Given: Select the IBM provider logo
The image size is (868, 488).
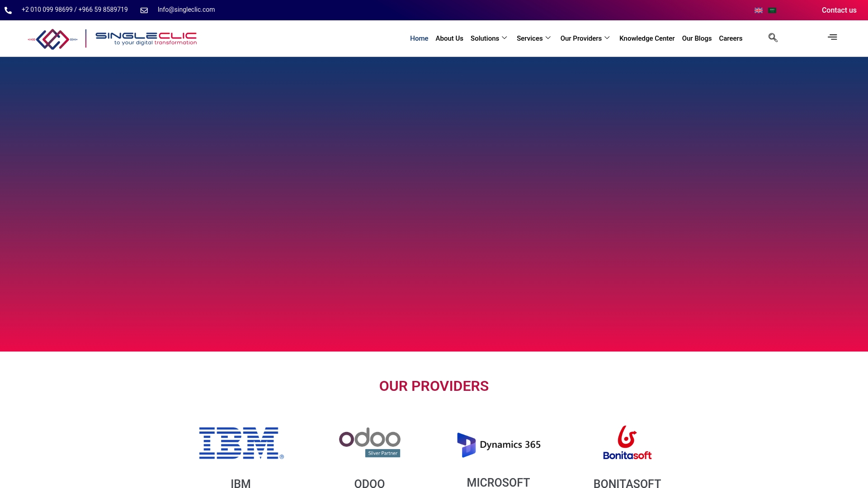Looking at the screenshot, I should [241, 443].
